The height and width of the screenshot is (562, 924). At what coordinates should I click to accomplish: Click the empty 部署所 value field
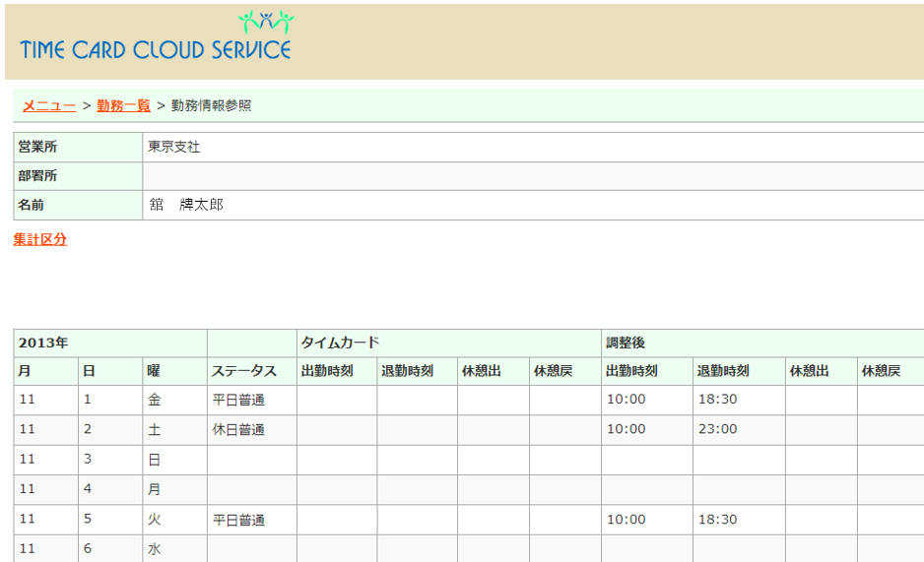[533, 176]
